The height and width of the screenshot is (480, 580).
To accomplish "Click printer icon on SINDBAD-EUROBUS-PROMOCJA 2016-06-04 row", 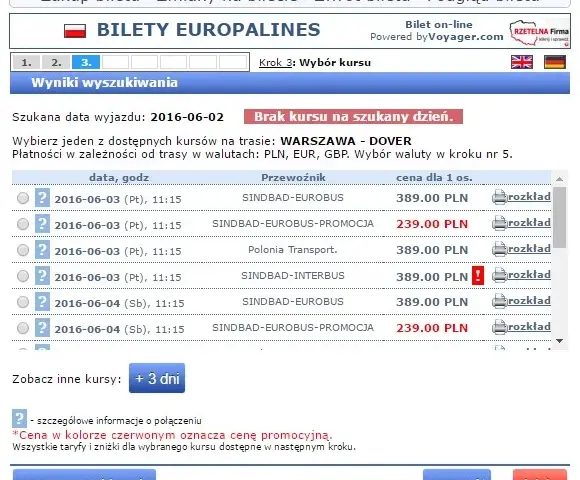I will pos(499,327).
